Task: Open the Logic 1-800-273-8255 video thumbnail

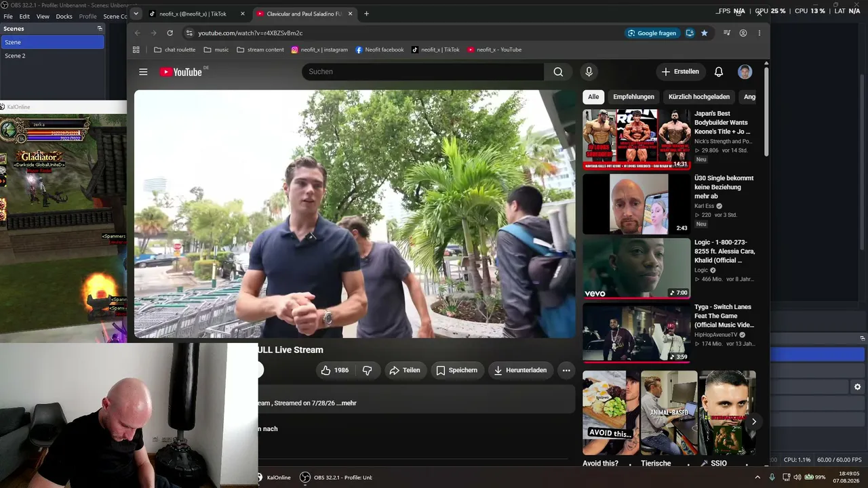Action: tap(636, 268)
